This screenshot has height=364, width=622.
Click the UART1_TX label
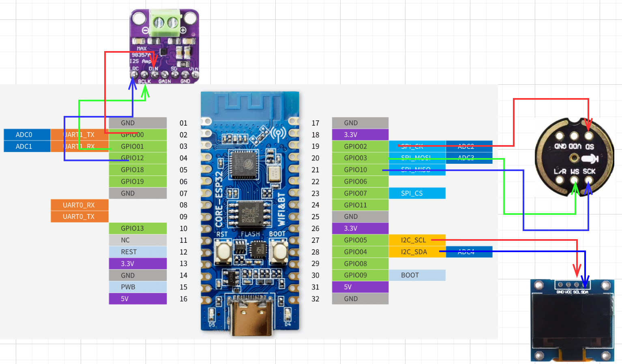tap(79, 135)
